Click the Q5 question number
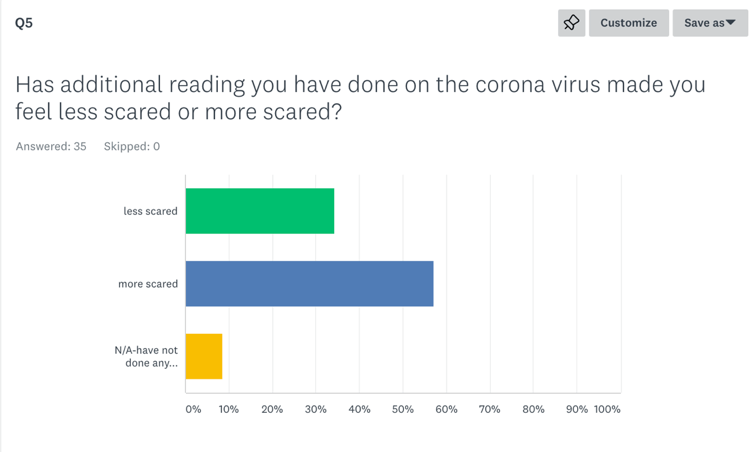 click(24, 23)
